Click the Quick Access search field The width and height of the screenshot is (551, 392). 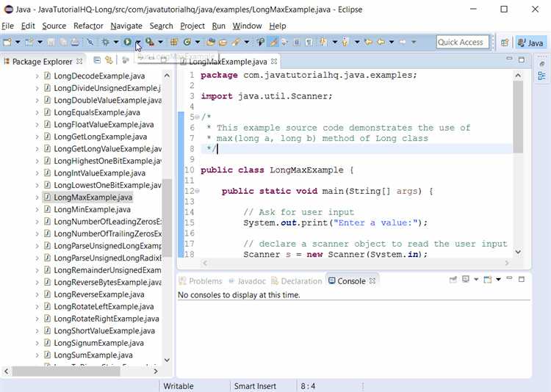(462, 42)
